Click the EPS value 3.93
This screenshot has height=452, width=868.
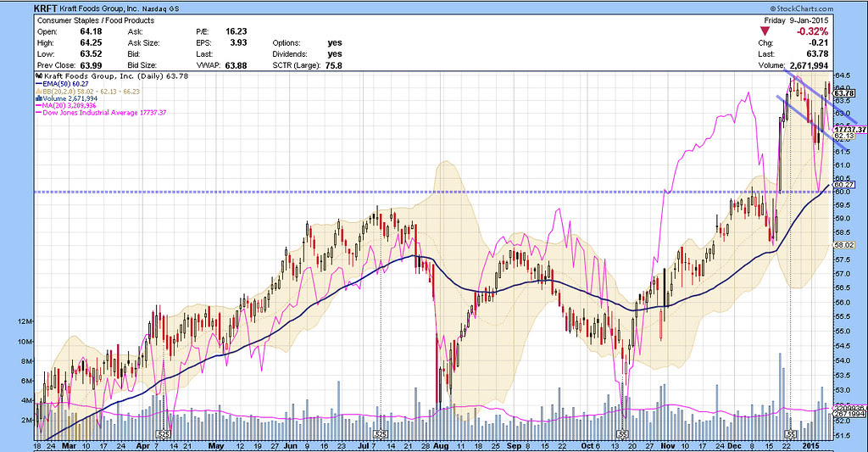tap(238, 42)
